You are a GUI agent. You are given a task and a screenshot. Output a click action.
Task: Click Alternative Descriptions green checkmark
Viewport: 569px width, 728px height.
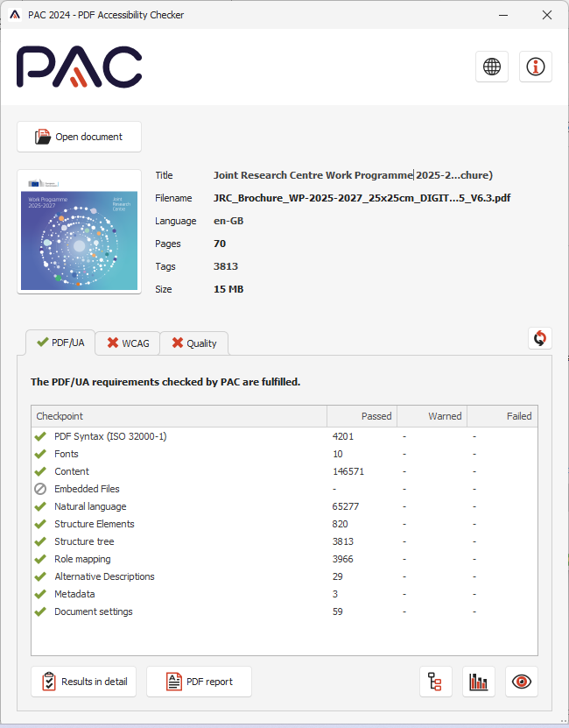click(x=40, y=576)
